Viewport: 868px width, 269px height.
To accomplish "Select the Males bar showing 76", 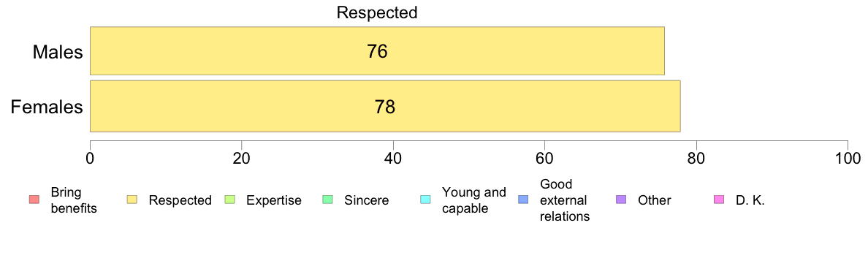I will tap(377, 50).
